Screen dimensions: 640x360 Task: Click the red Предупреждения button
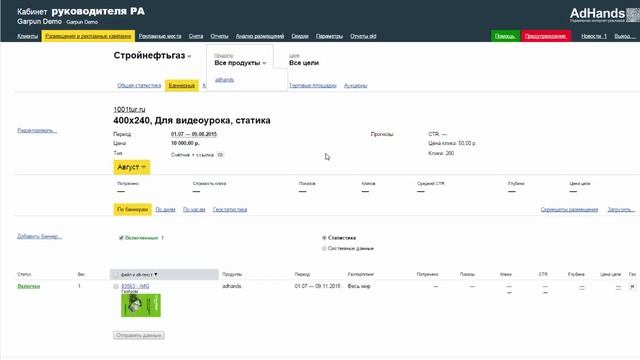pyautogui.click(x=546, y=36)
